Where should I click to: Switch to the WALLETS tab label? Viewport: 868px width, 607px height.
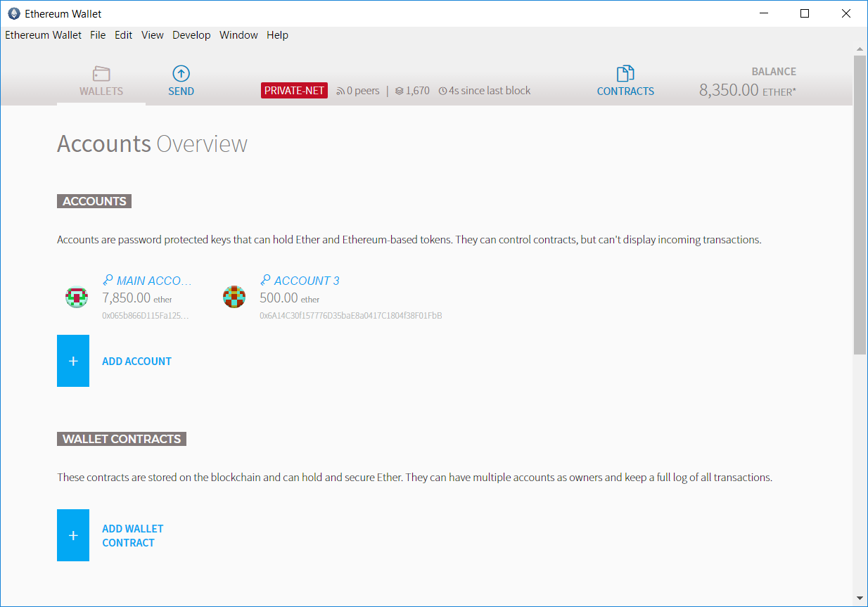click(x=101, y=91)
